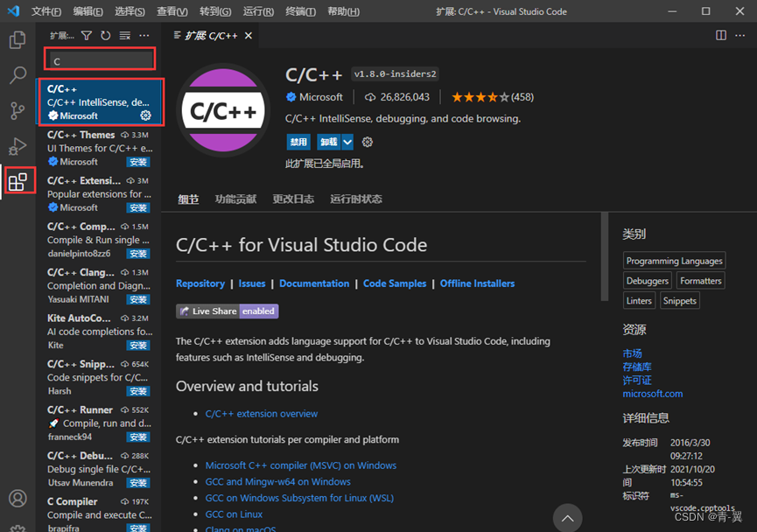This screenshot has width=757, height=532.
Task: Install C/C++ Compile Run extension
Action: [138, 254]
